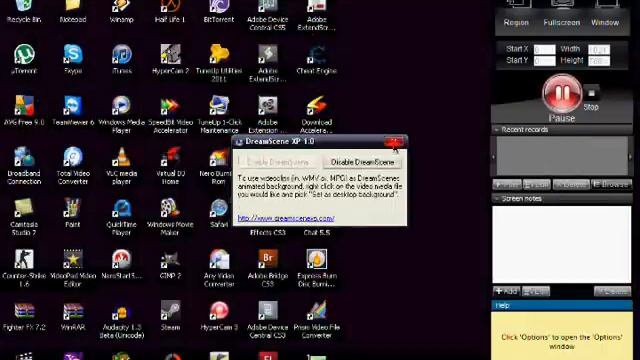The height and width of the screenshot is (360, 640).
Task: Select the Cheat Engine desktop icon
Action: coord(317,59)
